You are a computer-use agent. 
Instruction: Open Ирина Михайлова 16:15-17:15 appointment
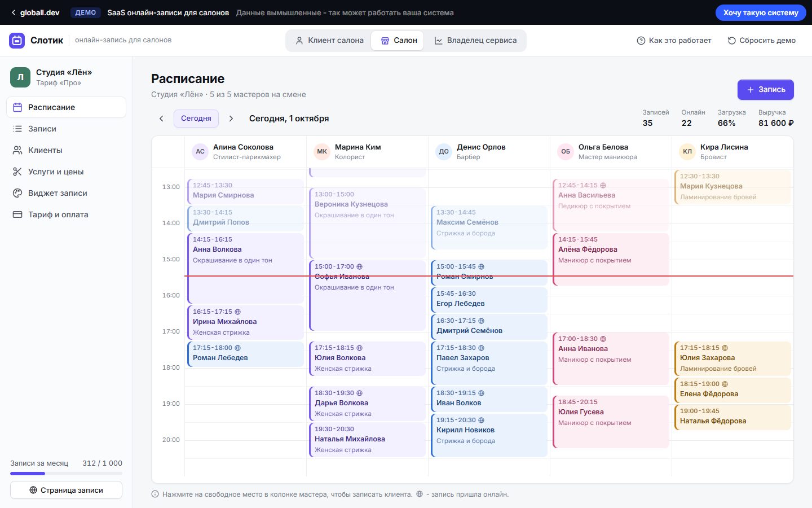point(245,322)
